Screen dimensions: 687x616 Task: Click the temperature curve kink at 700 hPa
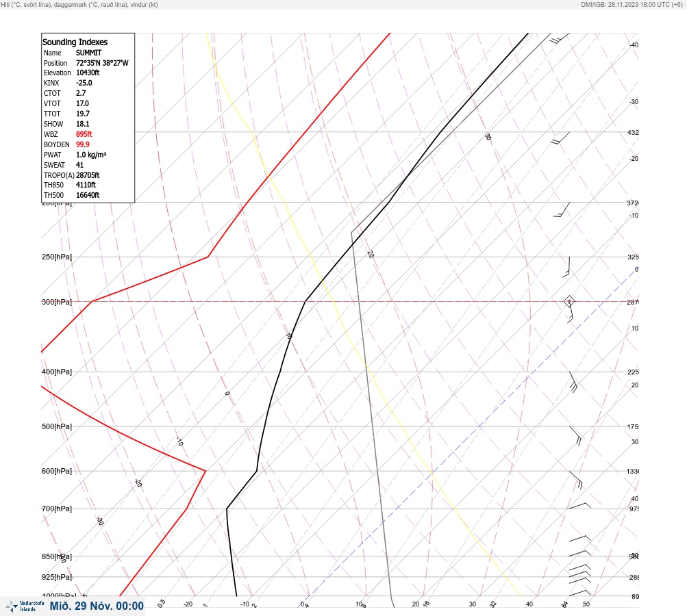click(227, 509)
